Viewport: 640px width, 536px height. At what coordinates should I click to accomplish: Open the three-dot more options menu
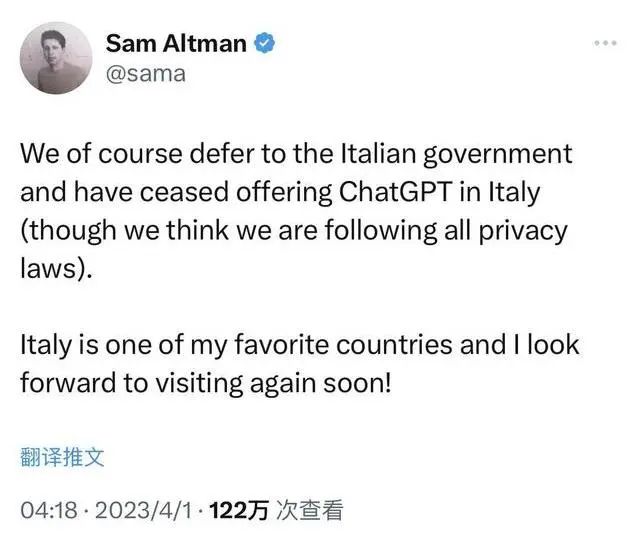point(606,43)
